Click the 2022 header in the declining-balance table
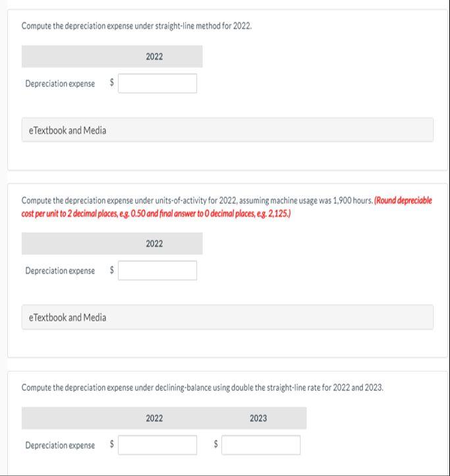This screenshot has height=476, width=450. click(154, 419)
